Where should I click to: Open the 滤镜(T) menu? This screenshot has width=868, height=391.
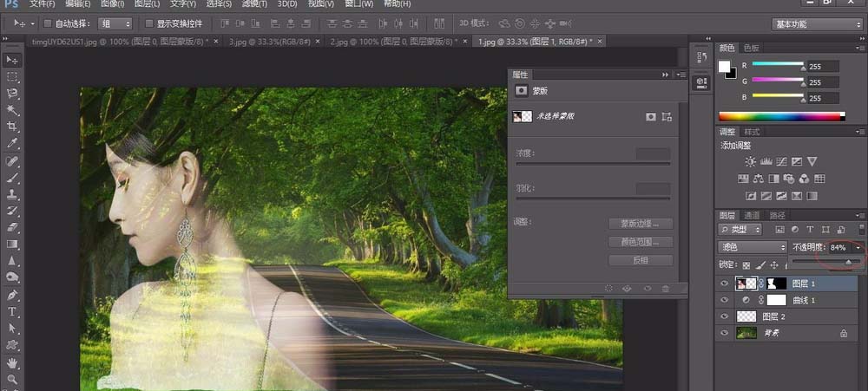tap(254, 3)
